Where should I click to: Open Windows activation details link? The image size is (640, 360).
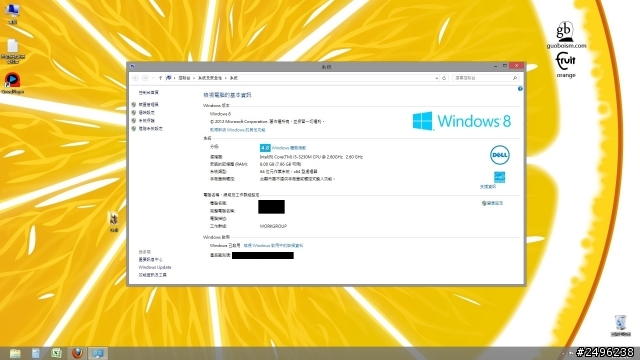point(273,246)
